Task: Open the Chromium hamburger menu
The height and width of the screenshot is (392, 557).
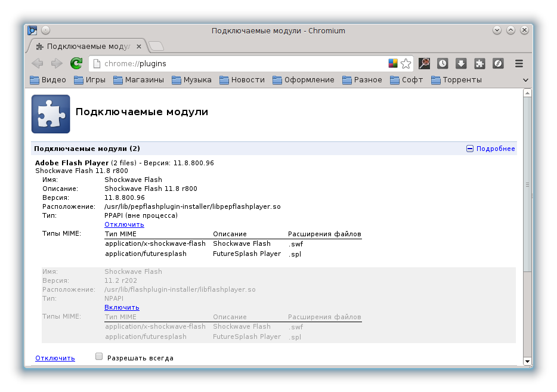Action: pyautogui.click(x=519, y=64)
